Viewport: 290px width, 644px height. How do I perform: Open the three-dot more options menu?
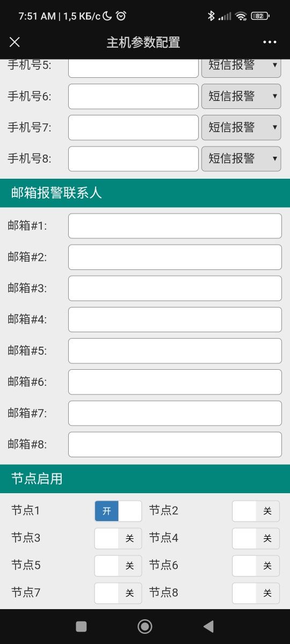270,42
